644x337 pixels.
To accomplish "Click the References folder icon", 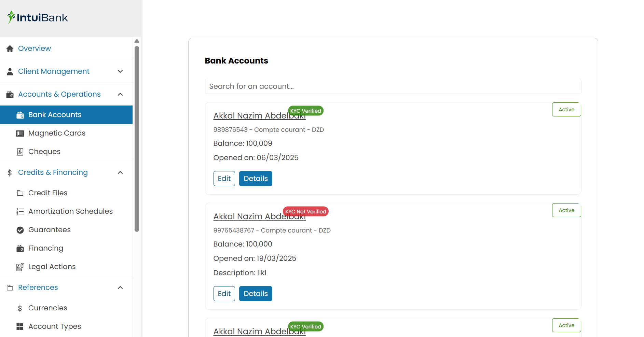I will [10, 287].
